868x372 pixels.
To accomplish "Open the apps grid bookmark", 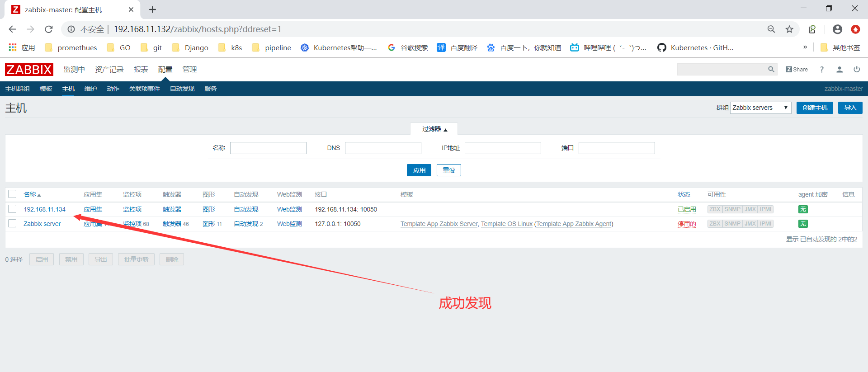I will point(22,47).
